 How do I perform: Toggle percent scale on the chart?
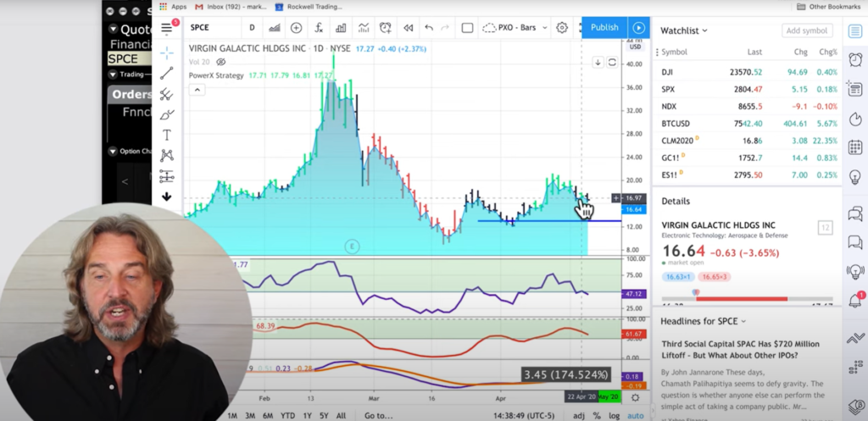point(597,415)
